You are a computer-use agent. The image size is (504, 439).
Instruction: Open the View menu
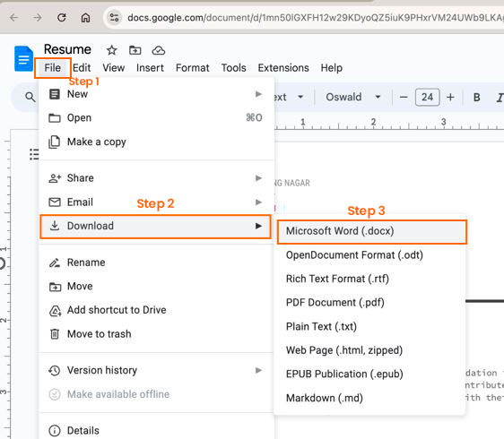(x=114, y=68)
